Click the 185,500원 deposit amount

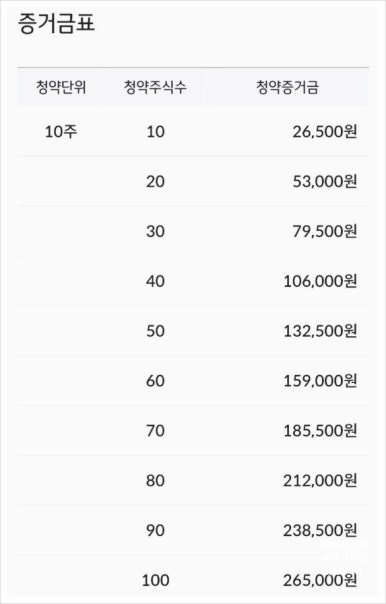point(320,431)
